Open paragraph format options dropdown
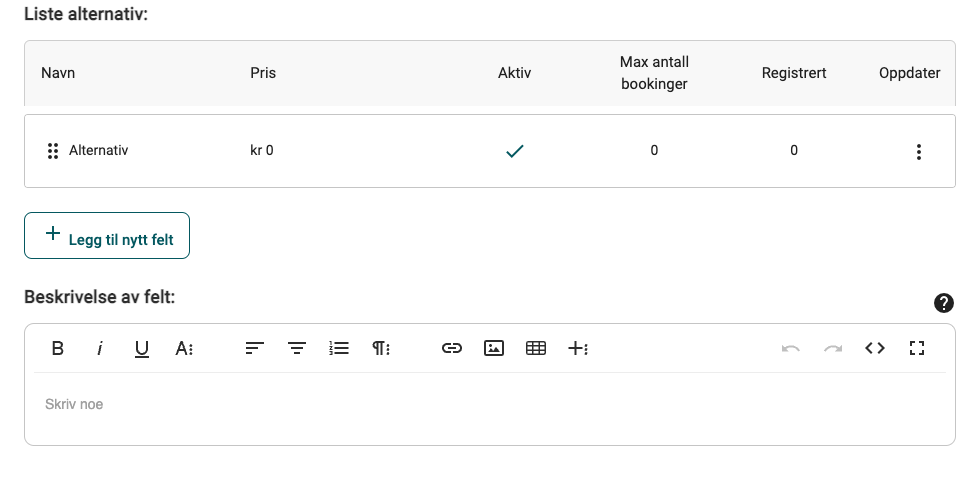Viewport: 978px width, 495px height. 381,348
